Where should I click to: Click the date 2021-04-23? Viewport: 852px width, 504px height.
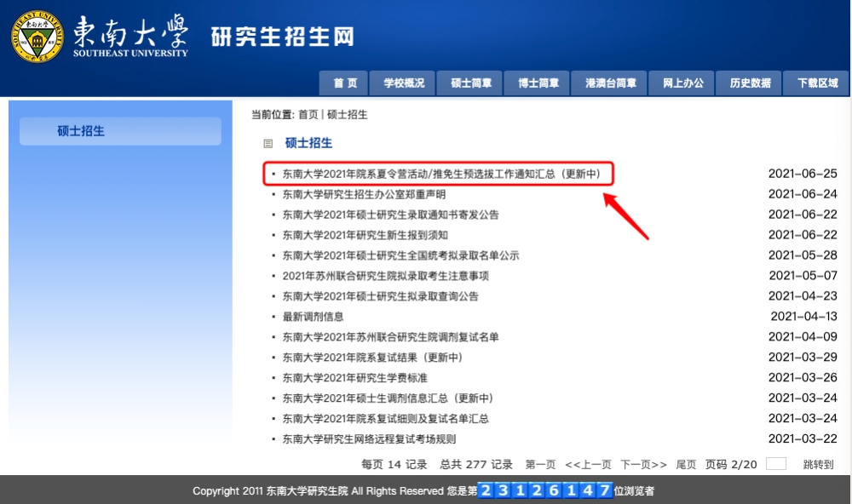click(803, 296)
